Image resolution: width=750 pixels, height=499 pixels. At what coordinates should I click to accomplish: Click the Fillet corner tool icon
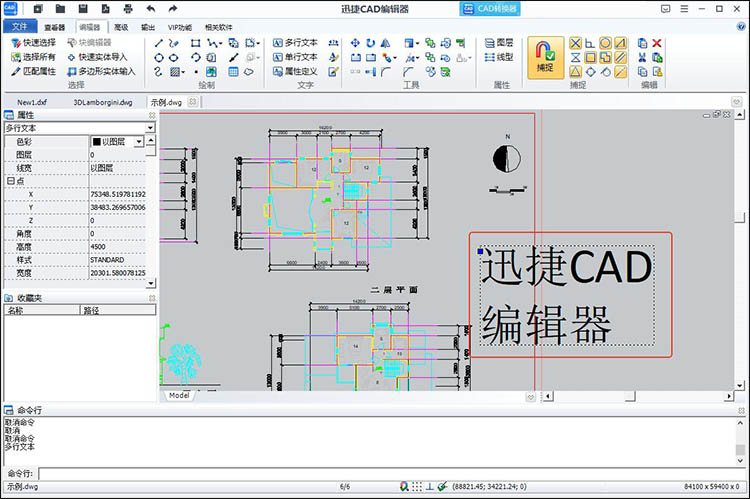pos(386,72)
